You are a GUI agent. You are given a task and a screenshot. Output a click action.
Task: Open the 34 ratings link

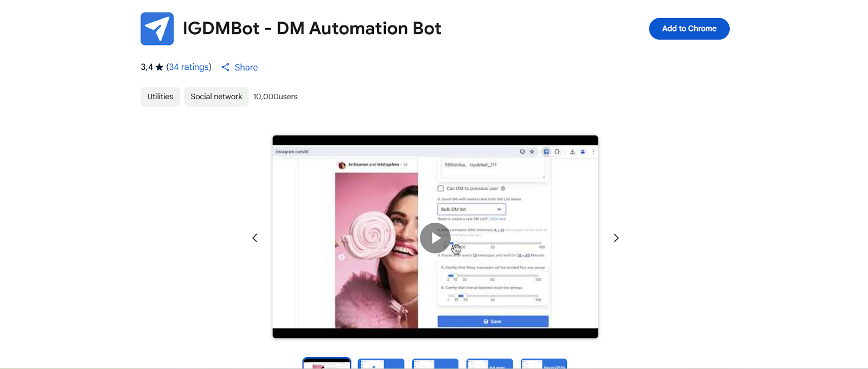point(189,67)
